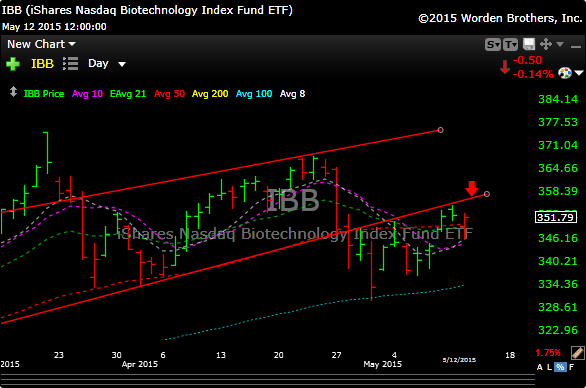Open the gray chart options arrow
The width and height of the screenshot is (586, 388).
click(560, 44)
